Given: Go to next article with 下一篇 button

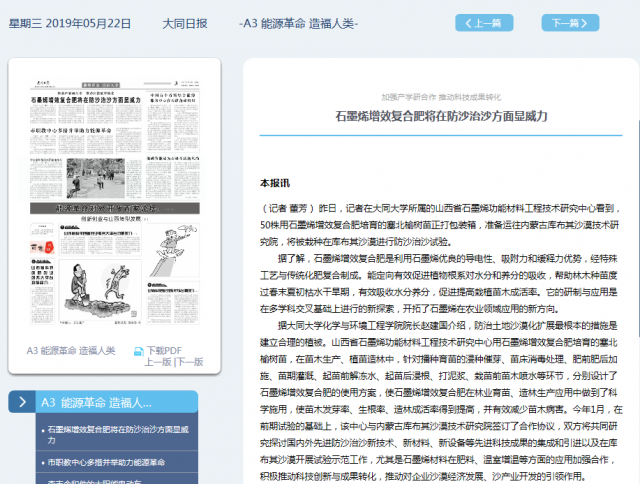Looking at the screenshot, I should pyautogui.click(x=570, y=23).
